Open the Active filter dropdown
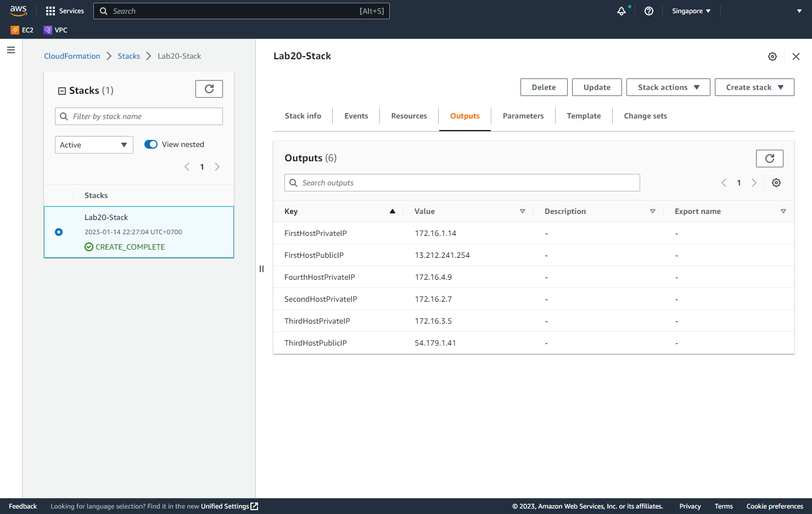This screenshot has width=812, height=514. [x=94, y=145]
